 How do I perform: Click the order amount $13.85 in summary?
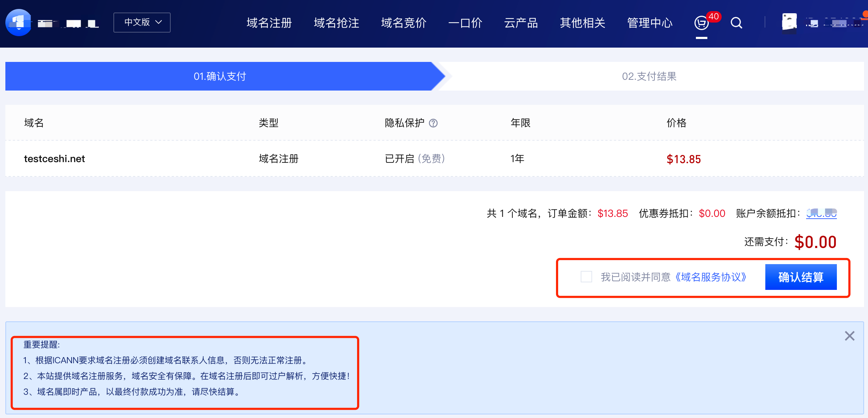pos(613,213)
